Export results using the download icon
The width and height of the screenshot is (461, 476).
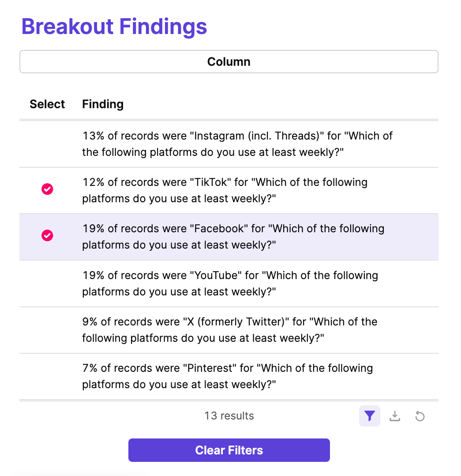(394, 416)
